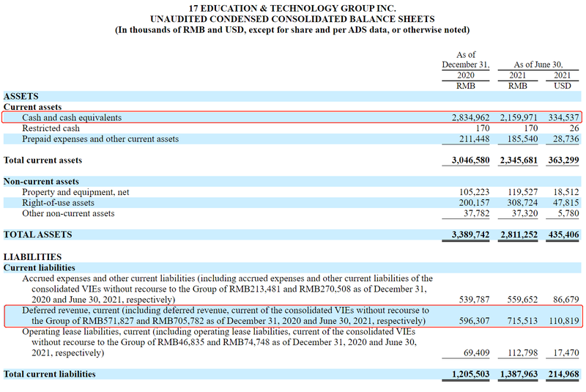Click the 'Non-current assets' header
The image size is (586, 392).
tap(41, 182)
